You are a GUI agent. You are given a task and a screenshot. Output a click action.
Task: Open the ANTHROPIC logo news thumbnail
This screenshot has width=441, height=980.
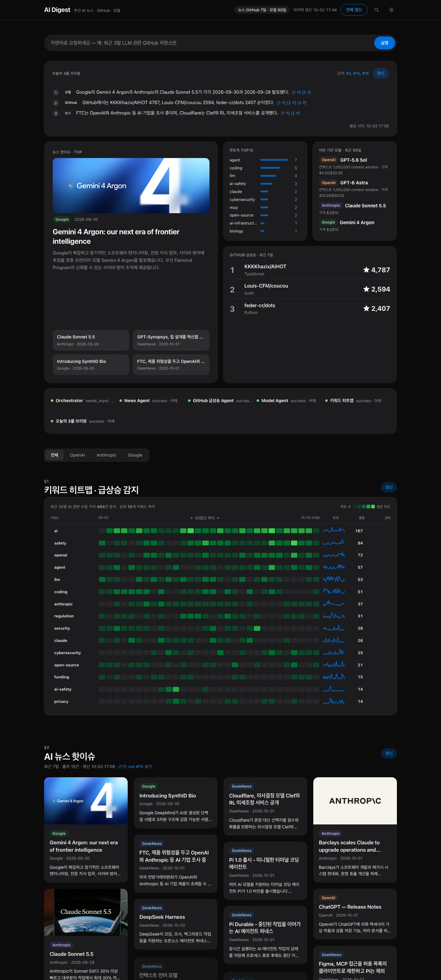pyautogui.click(x=355, y=801)
